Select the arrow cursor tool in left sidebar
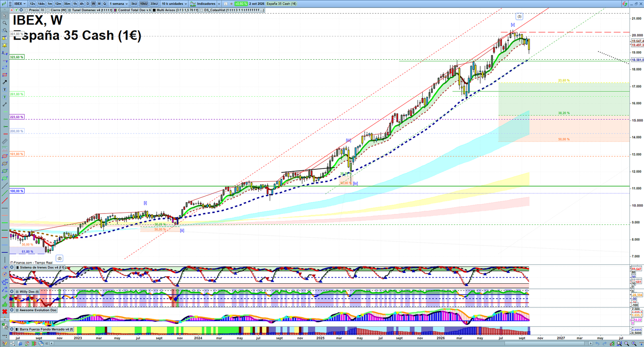 point(5,16)
